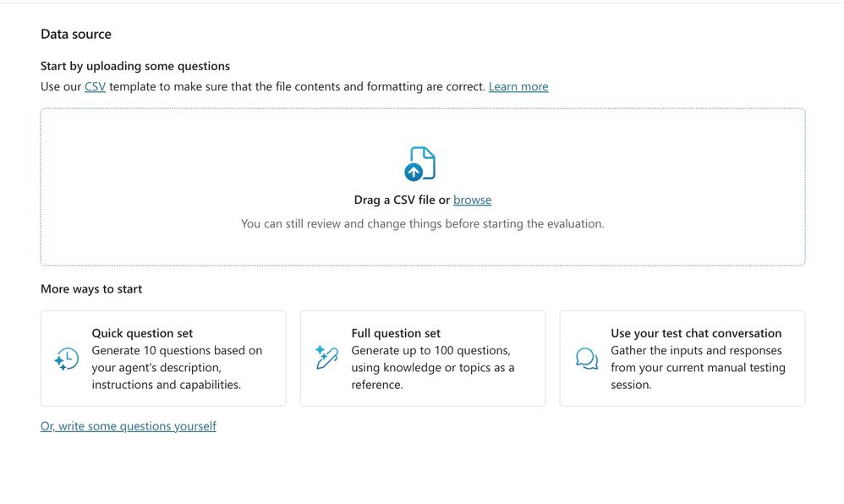Click the clock sparkle Quick question set icon

(66, 359)
